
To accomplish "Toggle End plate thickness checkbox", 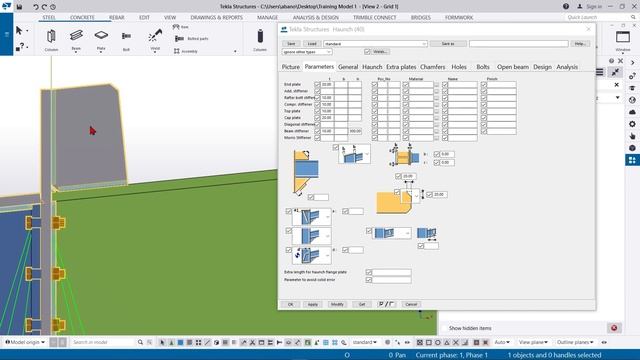I will tap(317, 84).
